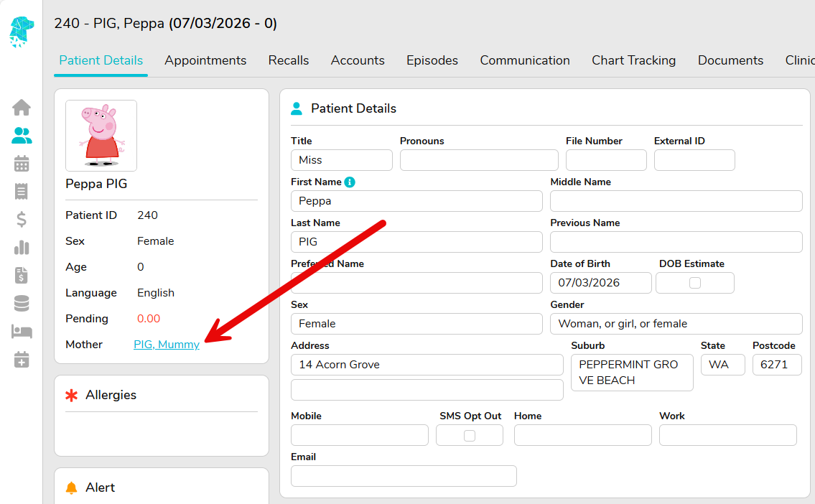This screenshot has height=504, width=815.
Task: Open the database stack icon
Action: pyautogui.click(x=22, y=304)
